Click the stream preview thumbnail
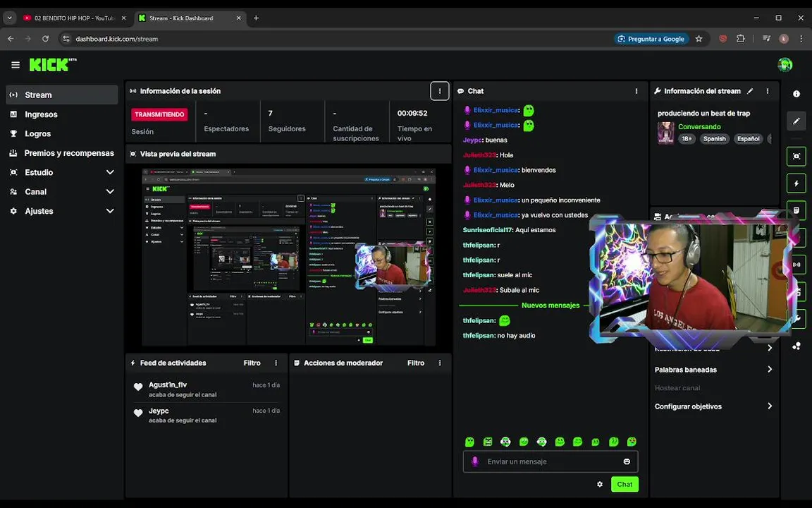Viewport: 812px width, 508px height. [x=288, y=257]
